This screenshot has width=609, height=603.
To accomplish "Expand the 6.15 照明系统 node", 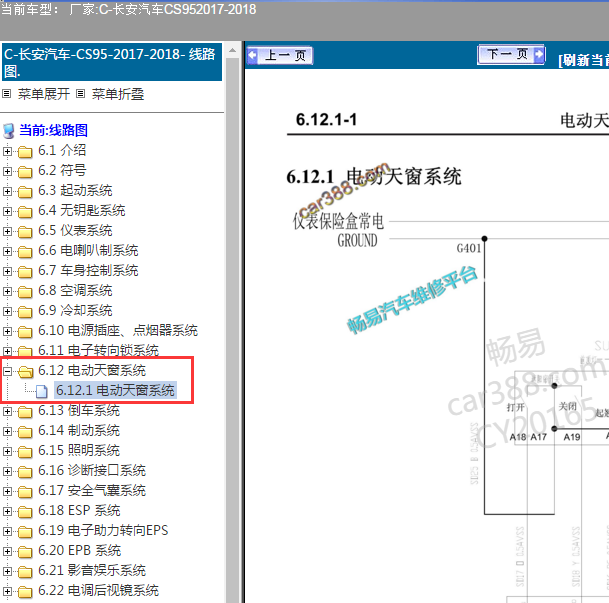I will (x=7, y=451).
